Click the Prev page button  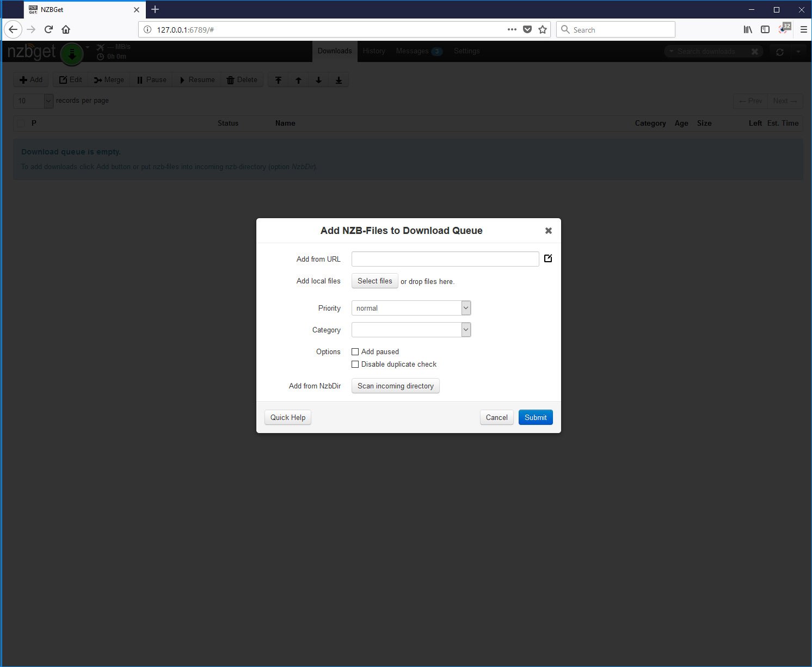(751, 101)
